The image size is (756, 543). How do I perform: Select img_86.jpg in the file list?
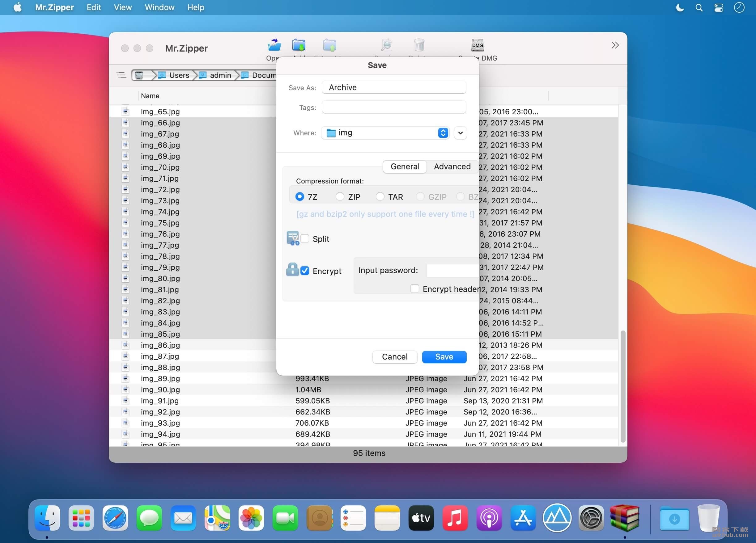click(x=160, y=345)
